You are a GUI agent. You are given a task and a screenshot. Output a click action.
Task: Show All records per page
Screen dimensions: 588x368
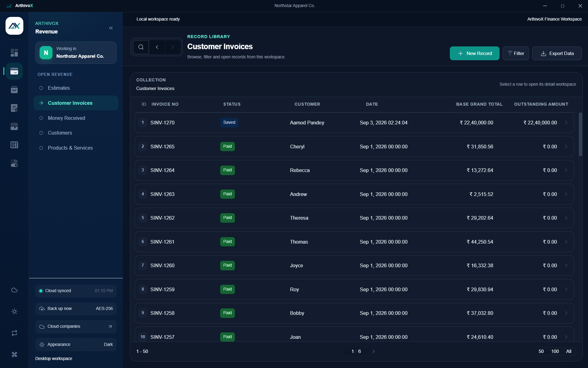tap(569, 351)
